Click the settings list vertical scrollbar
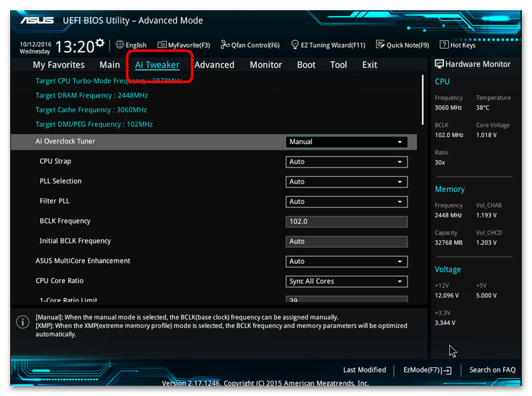The height and width of the screenshot is (396, 532). (422, 99)
